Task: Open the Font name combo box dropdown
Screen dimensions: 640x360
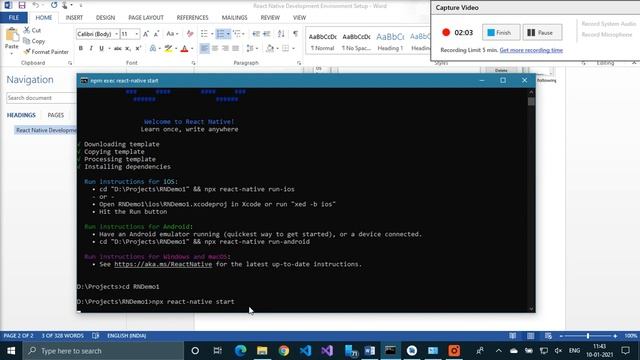Action: coord(117,34)
